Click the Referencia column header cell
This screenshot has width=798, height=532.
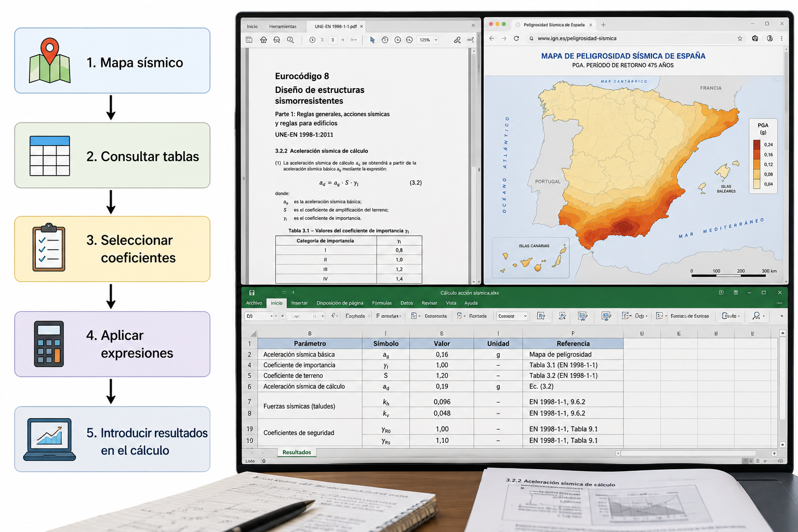573,343
